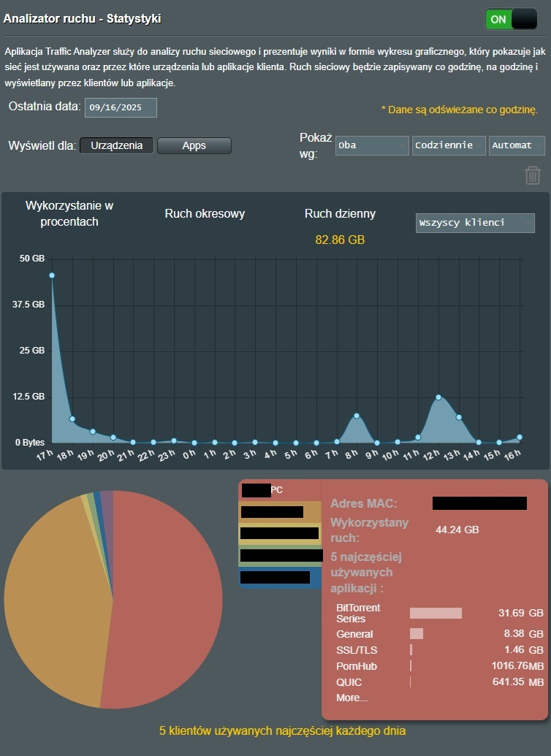Open the 'Automat' unit dropdown
551x756 pixels.
pos(517,145)
